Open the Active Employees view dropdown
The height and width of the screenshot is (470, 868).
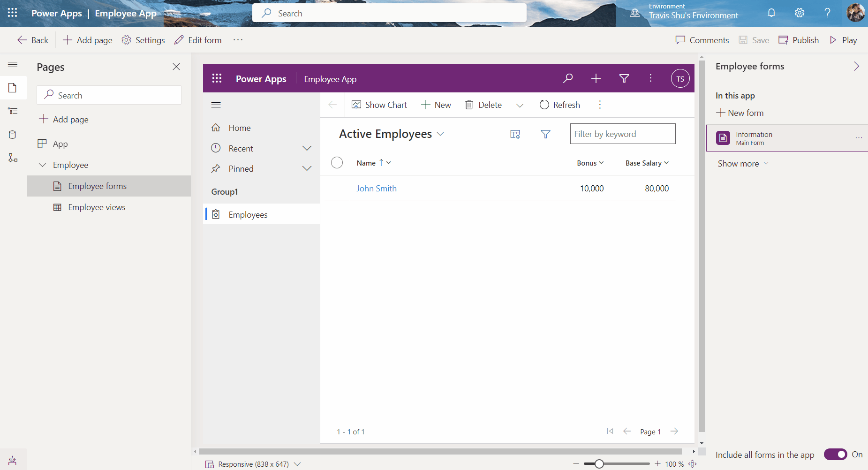pyautogui.click(x=441, y=134)
